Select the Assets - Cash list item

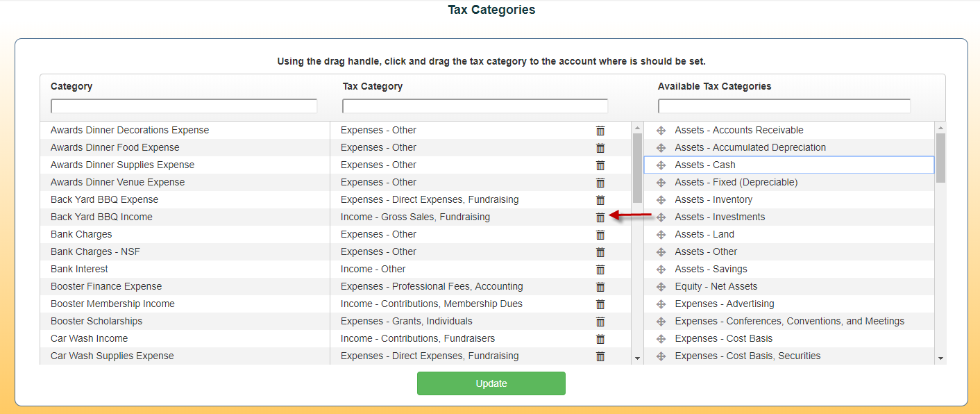click(789, 165)
